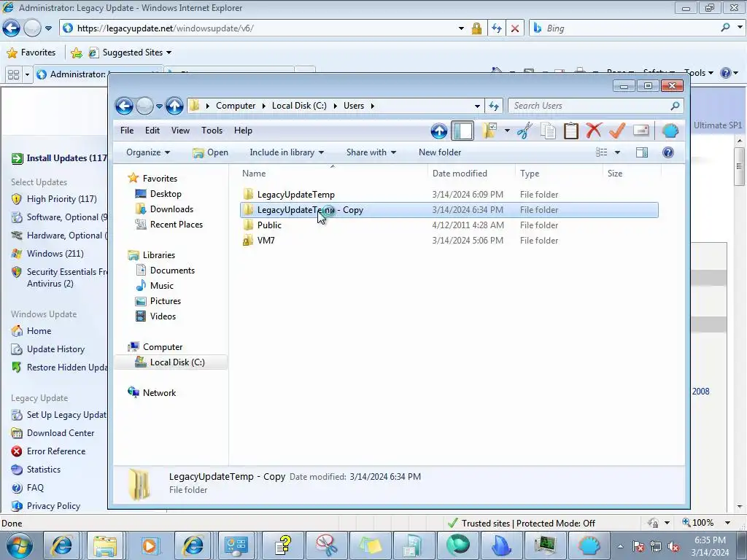Viewport: 747px width, 560px height.
Task: Select the VM7 folder
Action: pyautogui.click(x=266, y=241)
